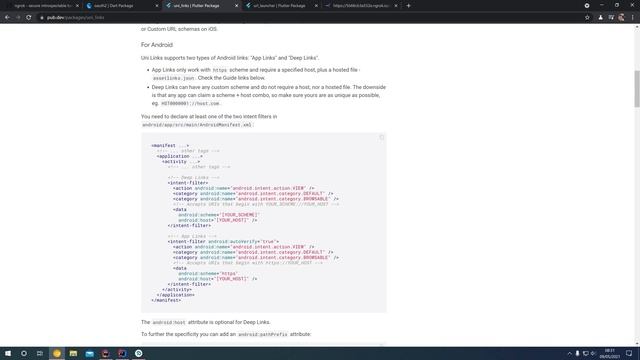Show hidden system tray icons

[x=569, y=353]
